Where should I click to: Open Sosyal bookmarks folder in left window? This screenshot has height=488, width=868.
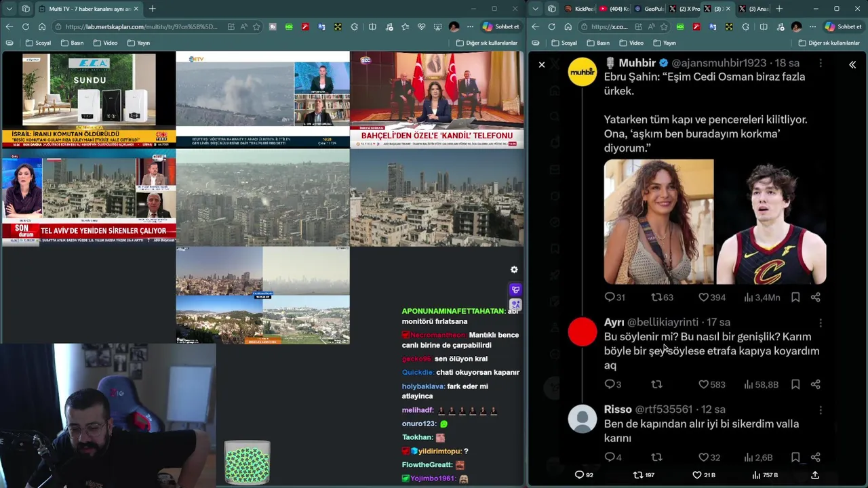click(x=38, y=43)
